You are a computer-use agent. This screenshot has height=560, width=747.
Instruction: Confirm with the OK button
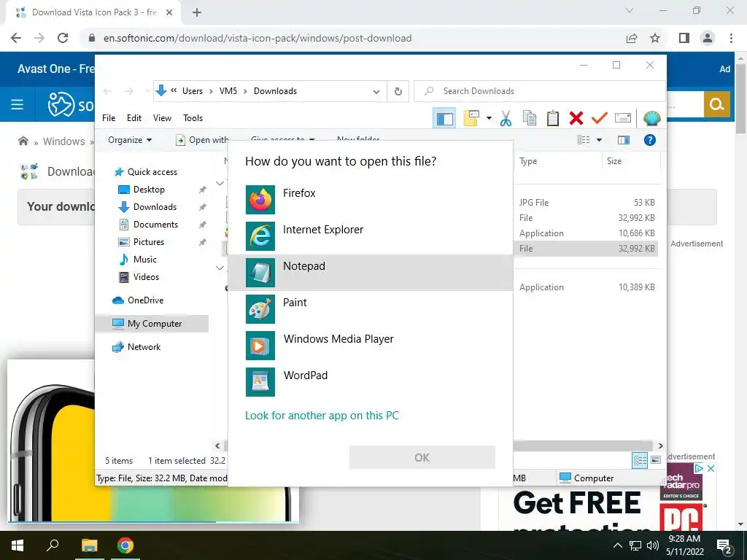(422, 458)
